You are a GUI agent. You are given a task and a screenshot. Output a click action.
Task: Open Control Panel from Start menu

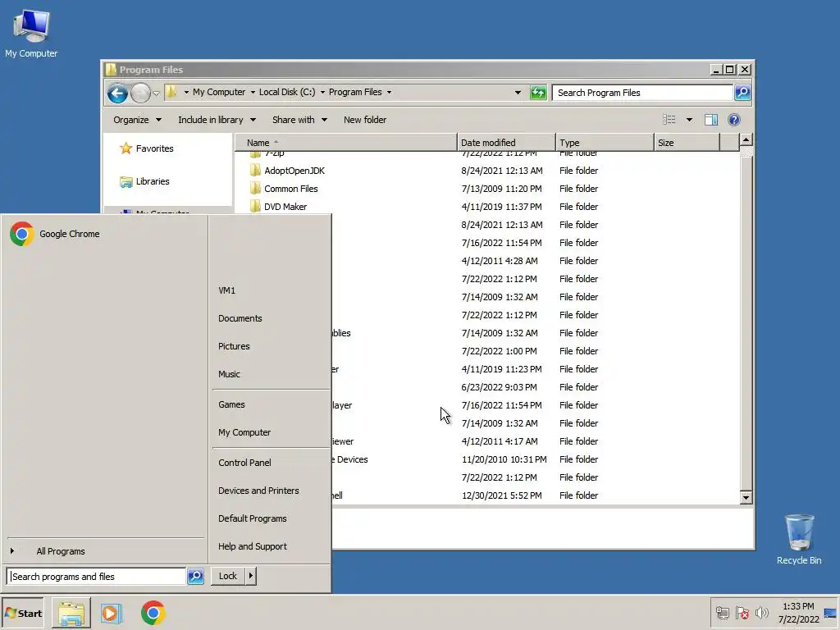coord(244,463)
